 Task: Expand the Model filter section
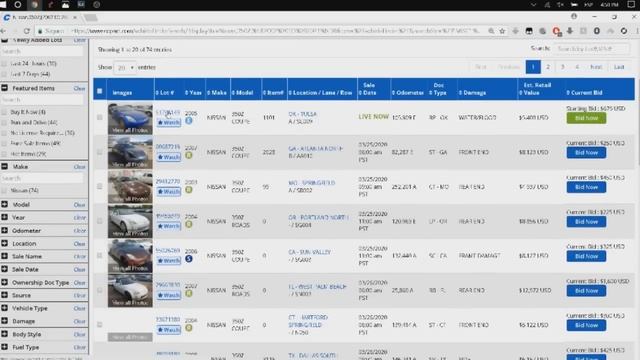click(x=4, y=204)
